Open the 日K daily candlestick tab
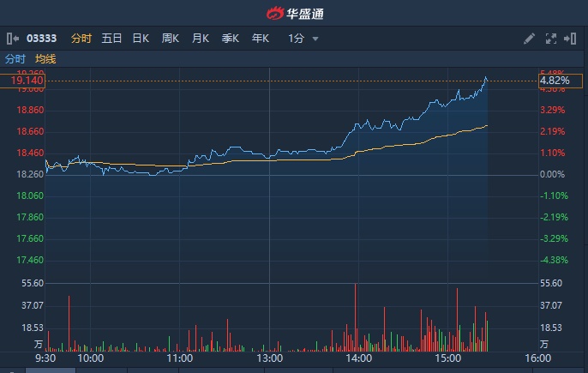 141,39
